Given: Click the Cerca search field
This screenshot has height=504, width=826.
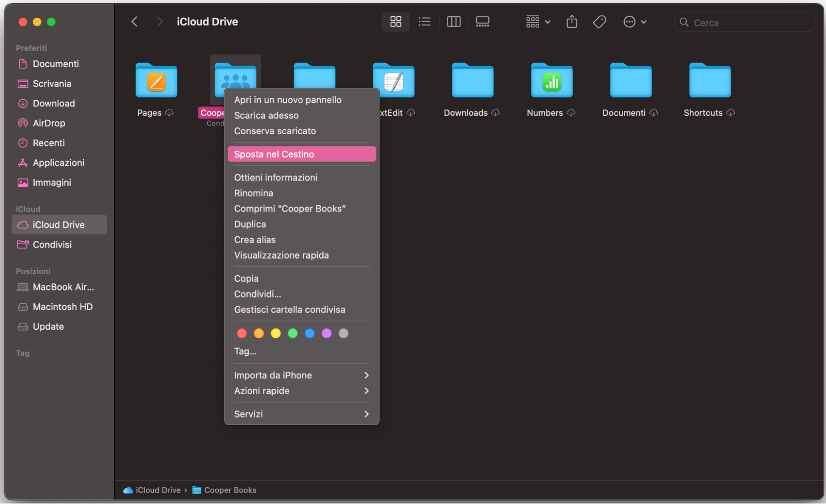Looking at the screenshot, I should (745, 22).
